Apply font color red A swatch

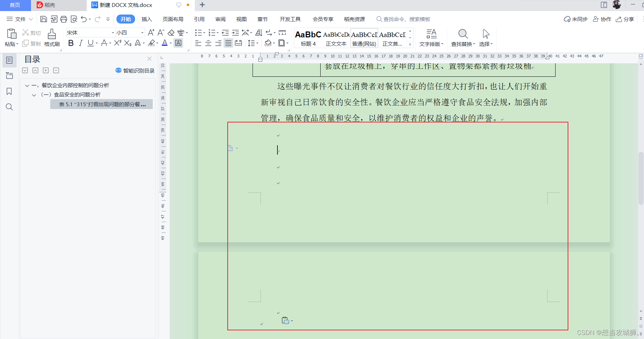165,43
